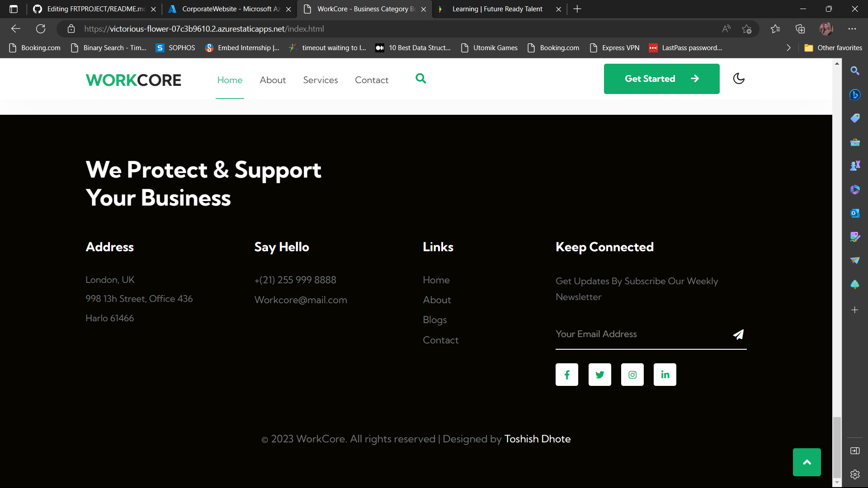The height and width of the screenshot is (488, 868).
Task: Toggle dark mode using the moon icon
Action: 739,79
